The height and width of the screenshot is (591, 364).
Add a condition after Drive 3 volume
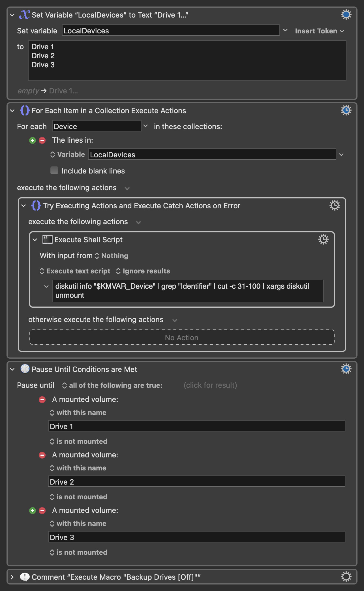(x=33, y=511)
